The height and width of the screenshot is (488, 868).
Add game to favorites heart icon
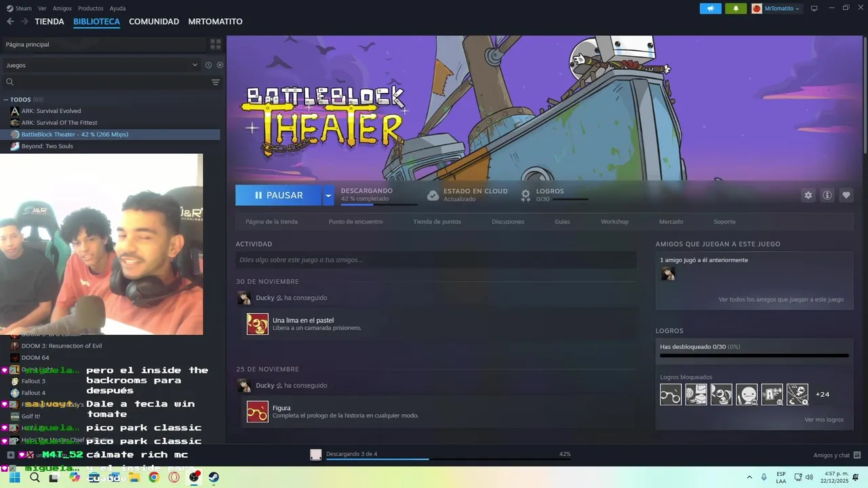(846, 195)
